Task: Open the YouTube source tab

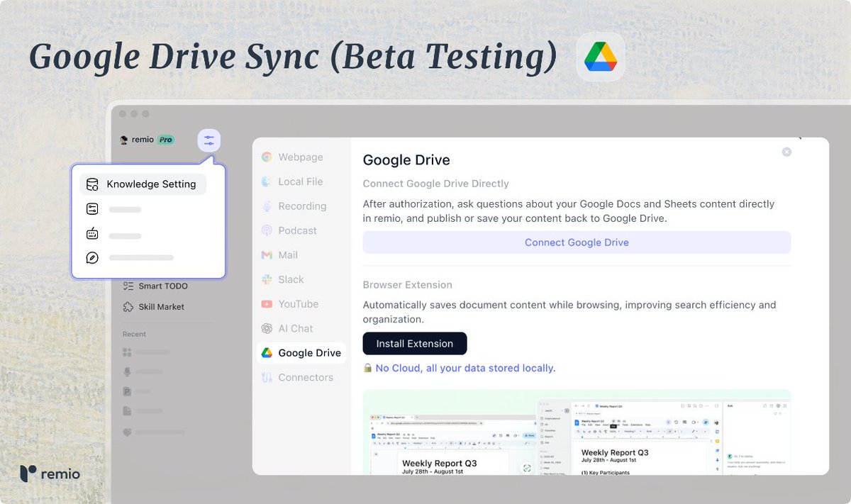Action: tap(301, 304)
